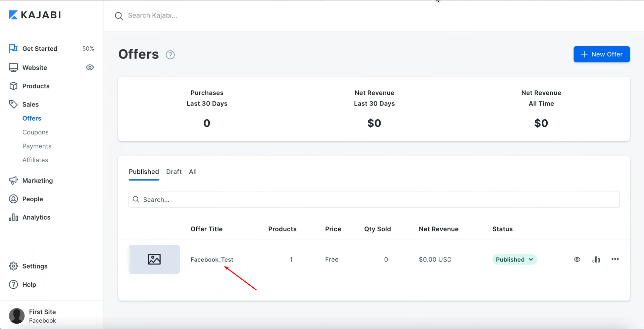
Task: Open Settings gear icon
Action: click(13, 266)
